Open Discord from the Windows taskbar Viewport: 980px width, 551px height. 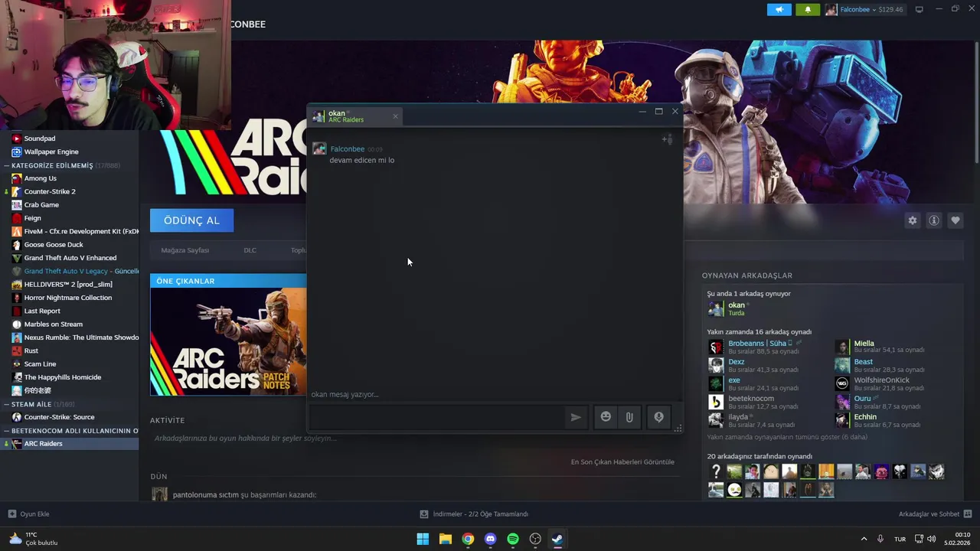[x=491, y=539]
